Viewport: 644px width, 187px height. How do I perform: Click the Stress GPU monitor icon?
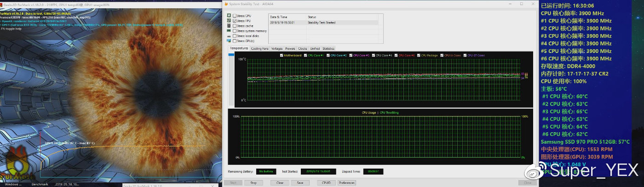click(x=229, y=41)
